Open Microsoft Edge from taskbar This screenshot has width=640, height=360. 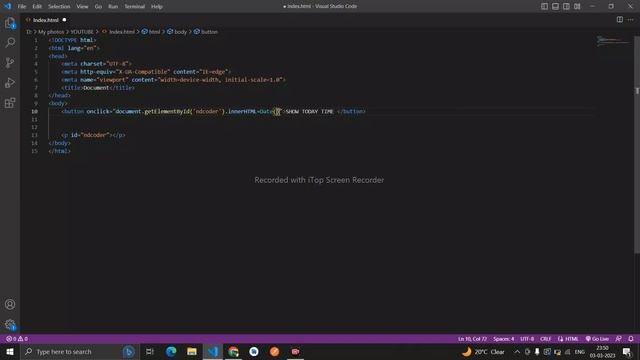[x=171, y=351]
